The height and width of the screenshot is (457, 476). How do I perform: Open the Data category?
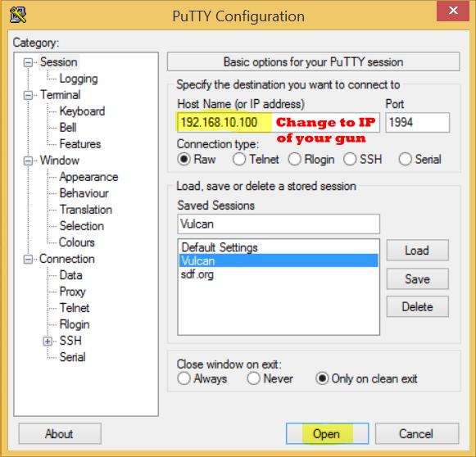click(x=70, y=275)
